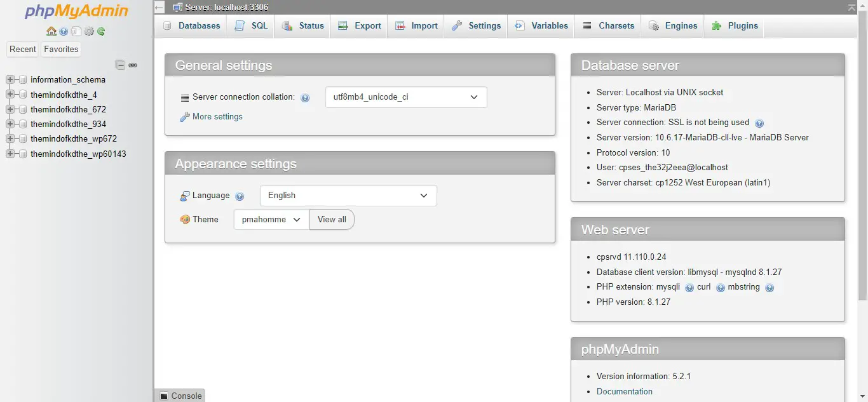Switch to the Databases tab
Image resolution: width=868 pixels, height=402 pixels.
[x=191, y=26]
